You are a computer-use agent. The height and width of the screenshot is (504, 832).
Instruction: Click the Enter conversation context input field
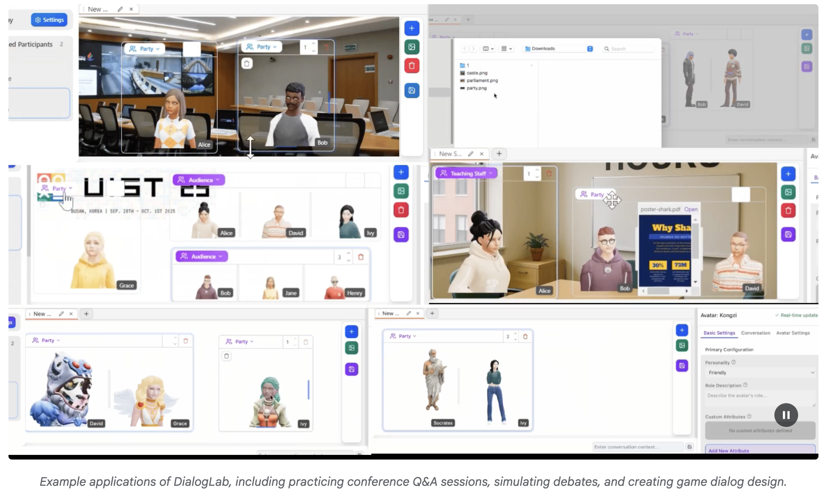[x=637, y=446]
